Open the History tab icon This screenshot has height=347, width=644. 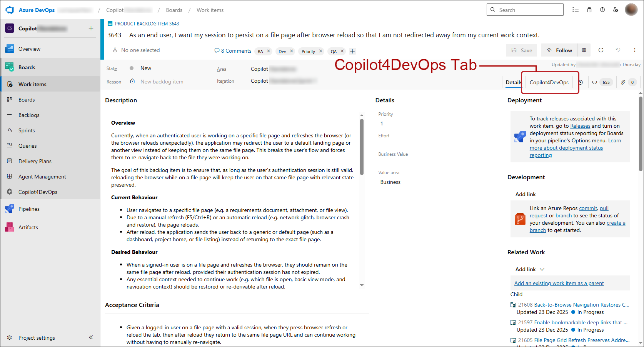click(x=581, y=82)
